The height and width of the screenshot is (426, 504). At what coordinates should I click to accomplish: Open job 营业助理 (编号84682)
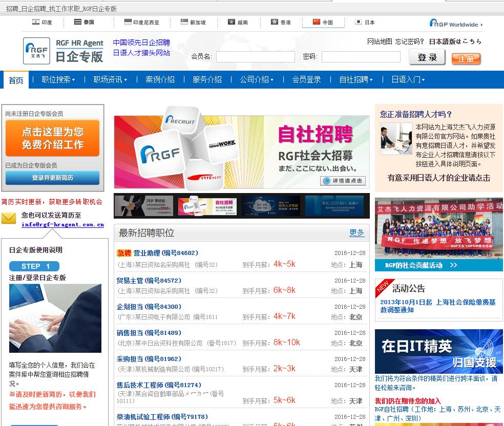tap(166, 253)
